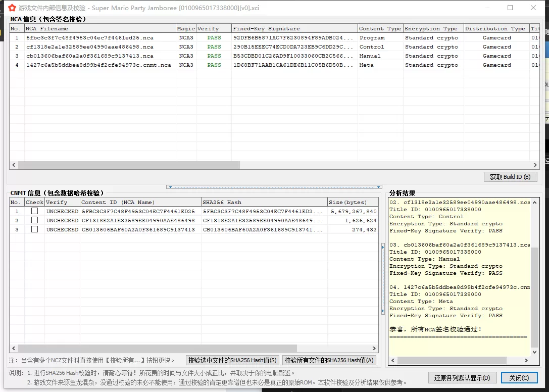Image resolution: width=549 pixels, height=392 pixels.
Task: Tick the checkbox for the CF1318E2 row
Action: [x=34, y=220]
